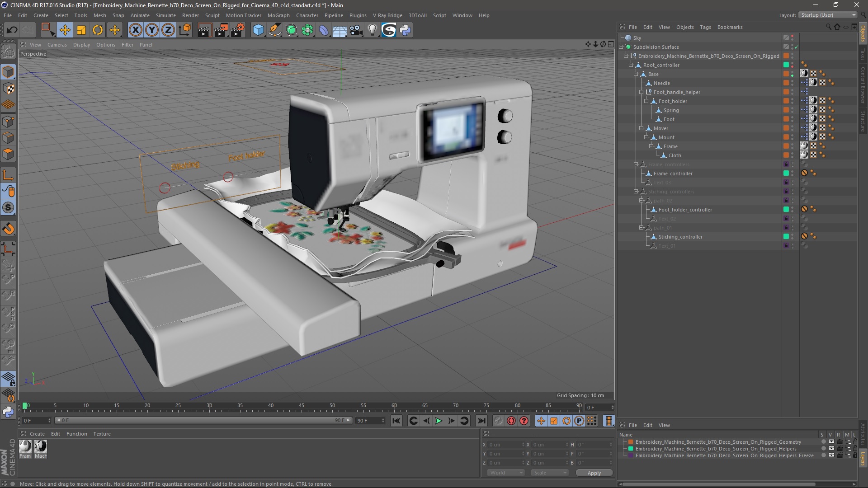Select the Mach material thumbnail
Screen dimensions: 868x488
point(41,447)
